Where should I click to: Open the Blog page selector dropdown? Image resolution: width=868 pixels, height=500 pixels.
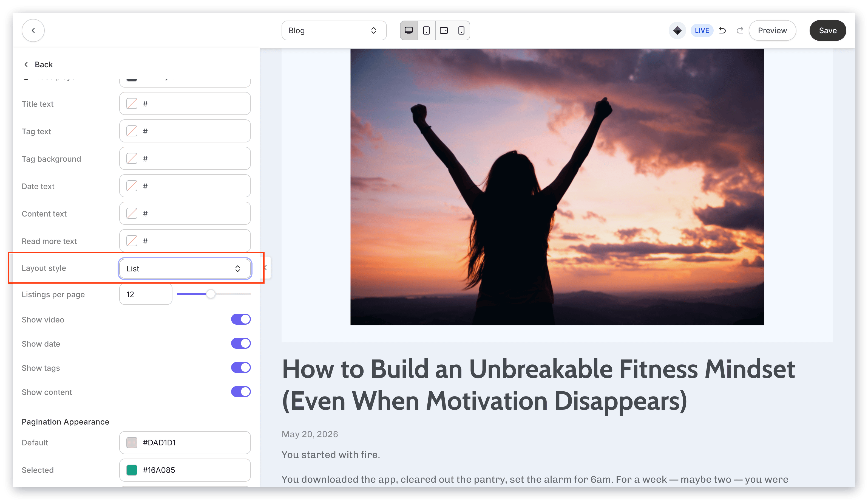(334, 30)
